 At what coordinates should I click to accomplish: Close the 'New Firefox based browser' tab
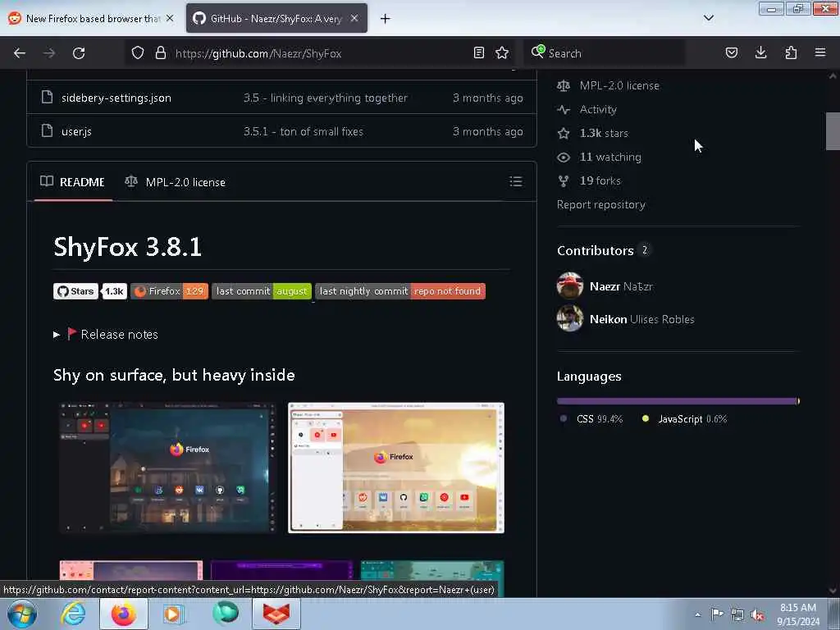170,18
